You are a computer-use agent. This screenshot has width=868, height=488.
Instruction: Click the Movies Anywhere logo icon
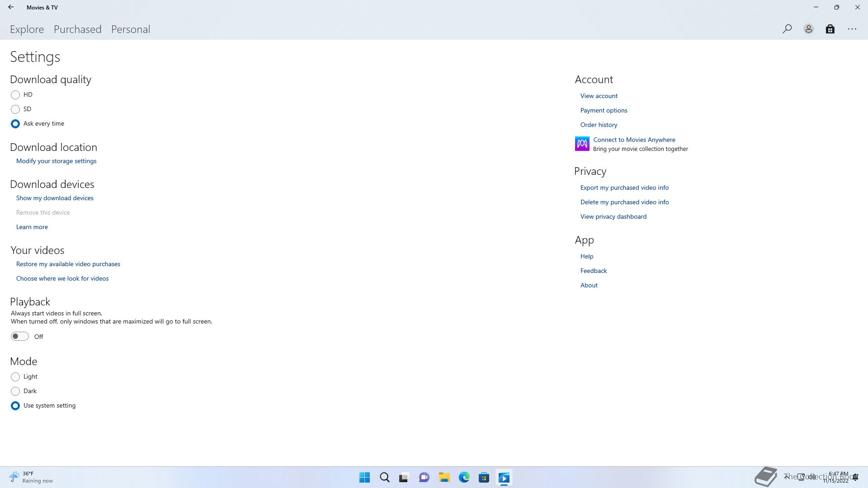tap(582, 144)
